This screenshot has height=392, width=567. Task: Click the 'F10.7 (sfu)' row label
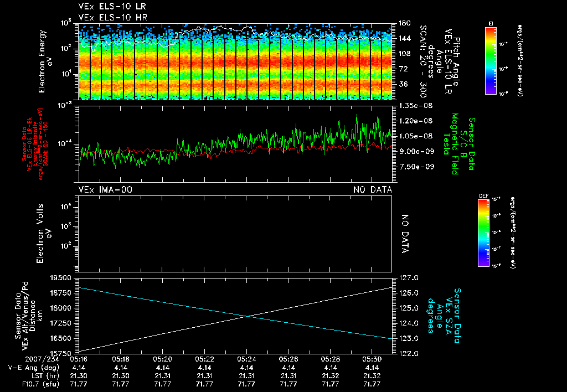point(40,384)
